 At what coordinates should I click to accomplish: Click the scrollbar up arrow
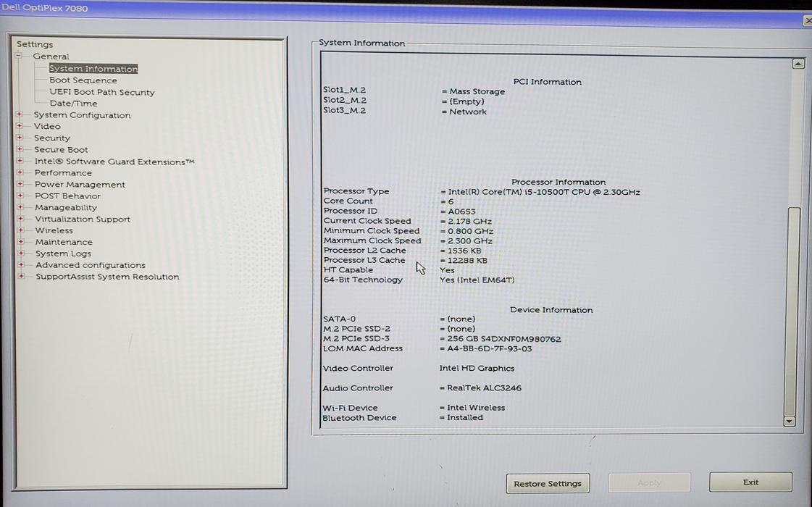point(798,64)
